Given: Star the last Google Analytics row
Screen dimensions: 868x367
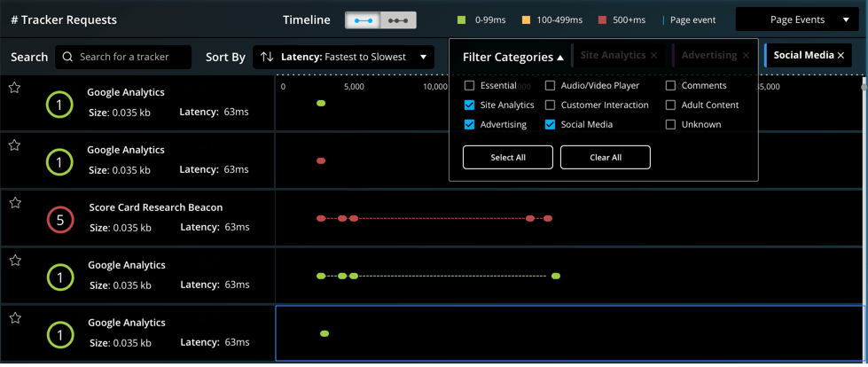Looking at the screenshot, I should click(x=14, y=318).
